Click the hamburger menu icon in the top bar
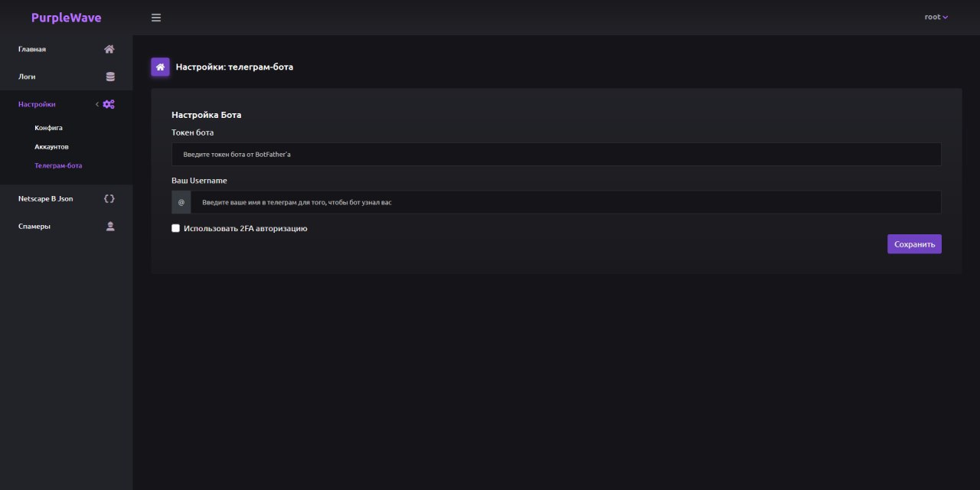The image size is (980, 490). [156, 18]
